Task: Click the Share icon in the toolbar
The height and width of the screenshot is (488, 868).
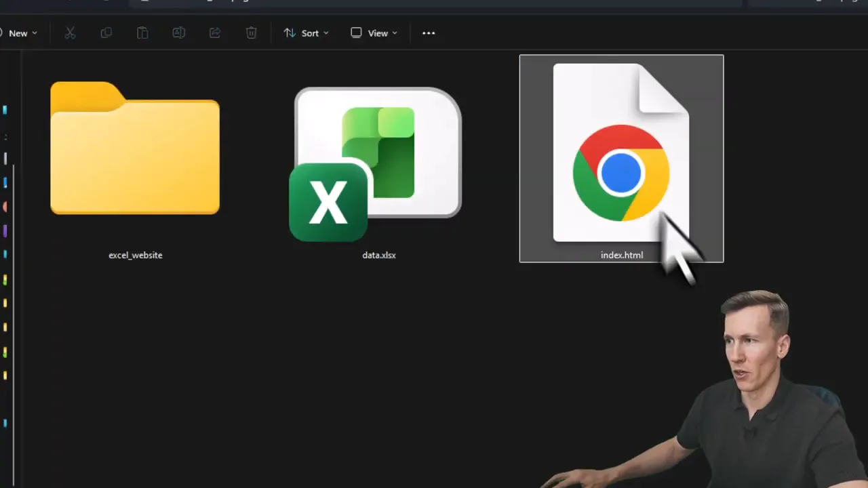Action: [215, 33]
